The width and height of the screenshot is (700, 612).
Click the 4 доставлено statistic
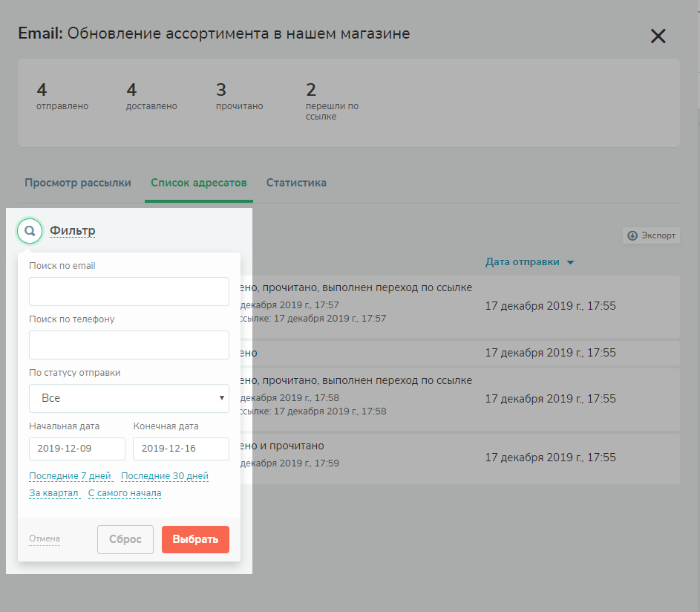pos(151,96)
